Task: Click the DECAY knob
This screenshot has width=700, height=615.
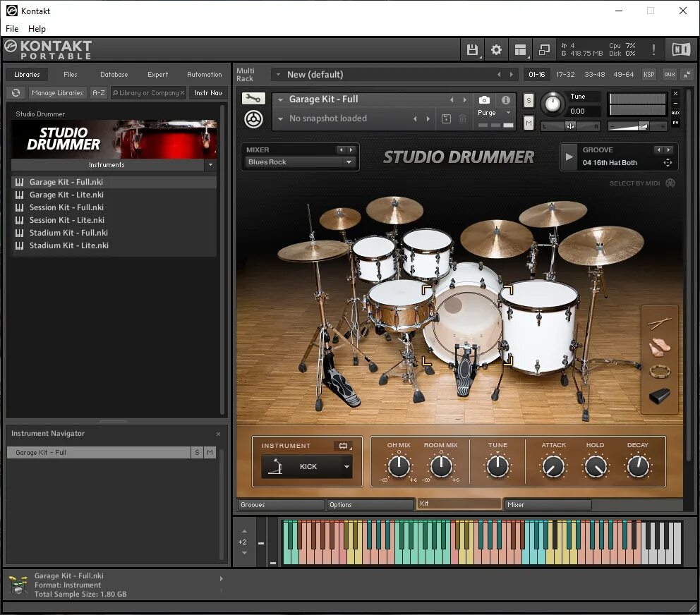Action: click(638, 466)
